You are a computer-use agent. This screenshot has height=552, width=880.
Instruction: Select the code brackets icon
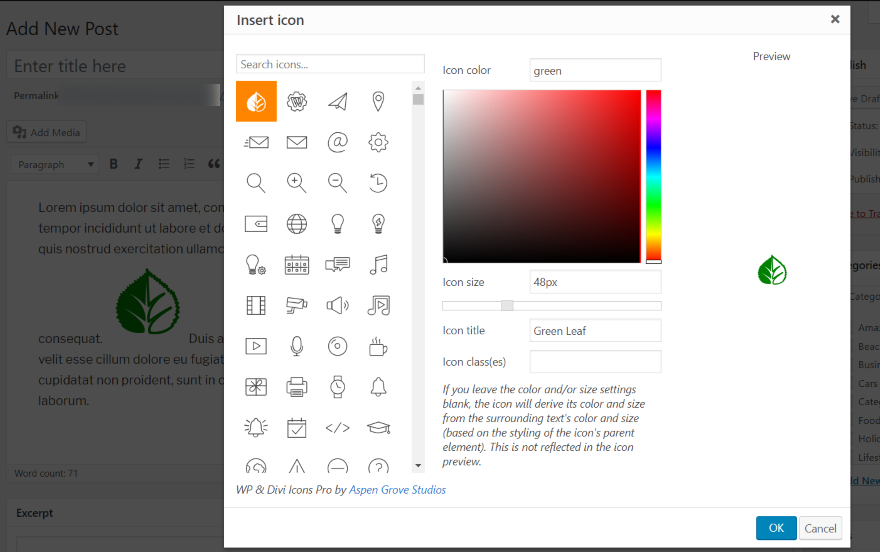(x=337, y=427)
